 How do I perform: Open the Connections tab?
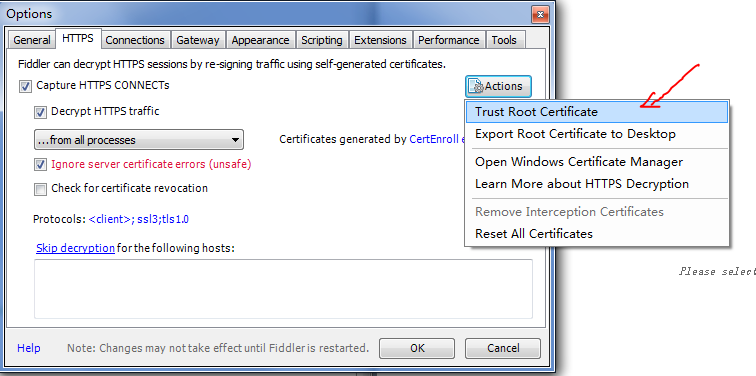click(x=135, y=40)
